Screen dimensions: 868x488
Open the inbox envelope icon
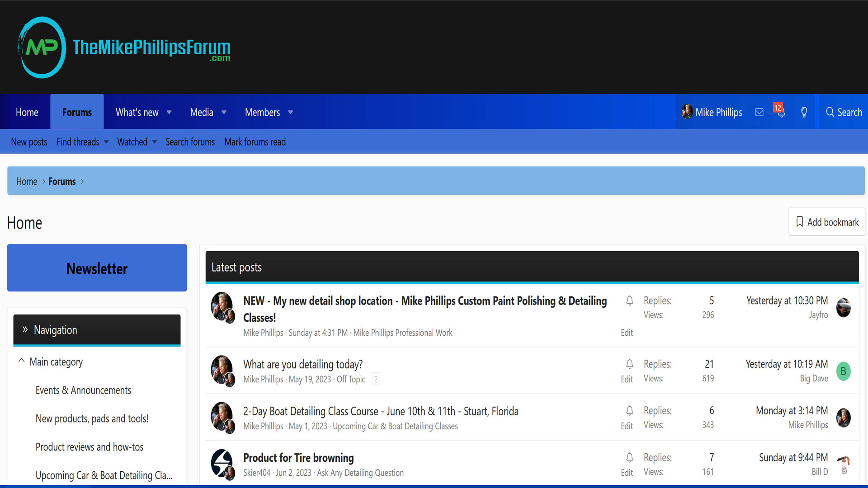tap(759, 112)
